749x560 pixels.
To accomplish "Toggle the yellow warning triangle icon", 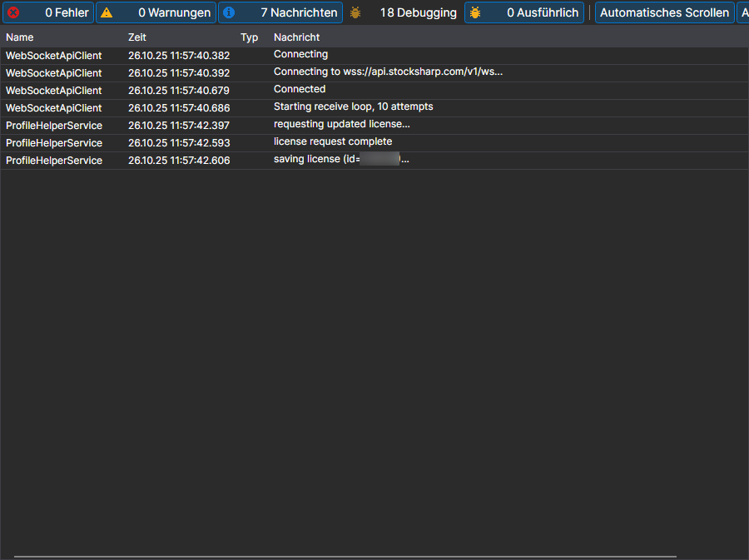I will pos(107,12).
